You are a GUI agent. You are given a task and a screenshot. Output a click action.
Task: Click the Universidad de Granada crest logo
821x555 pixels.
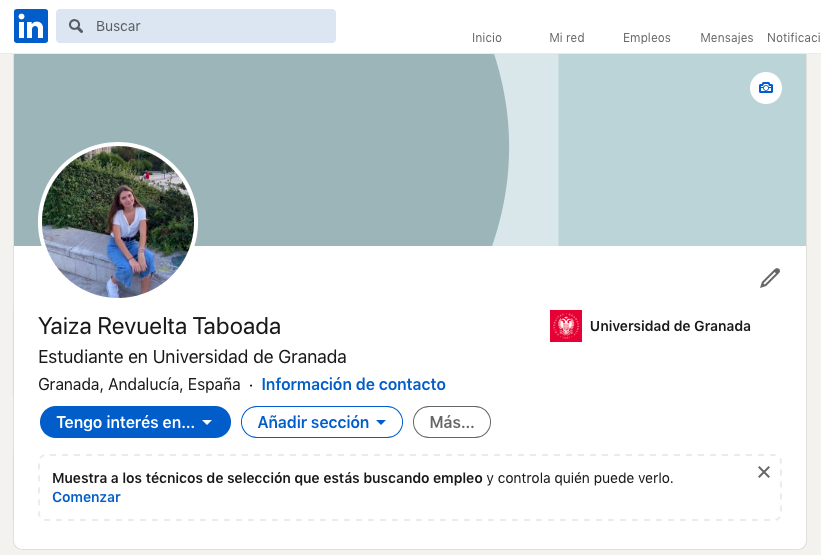click(x=566, y=326)
